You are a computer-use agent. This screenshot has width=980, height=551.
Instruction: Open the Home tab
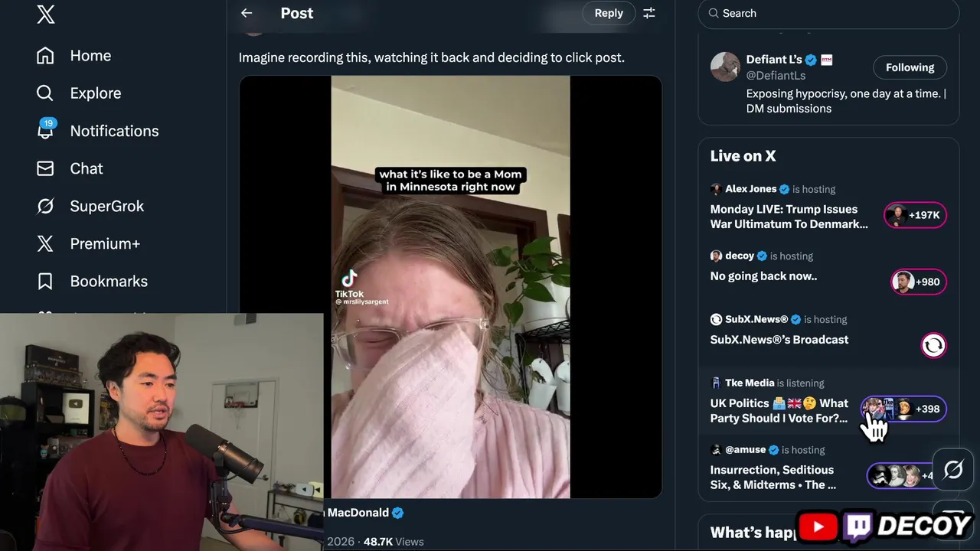[x=90, y=56]
